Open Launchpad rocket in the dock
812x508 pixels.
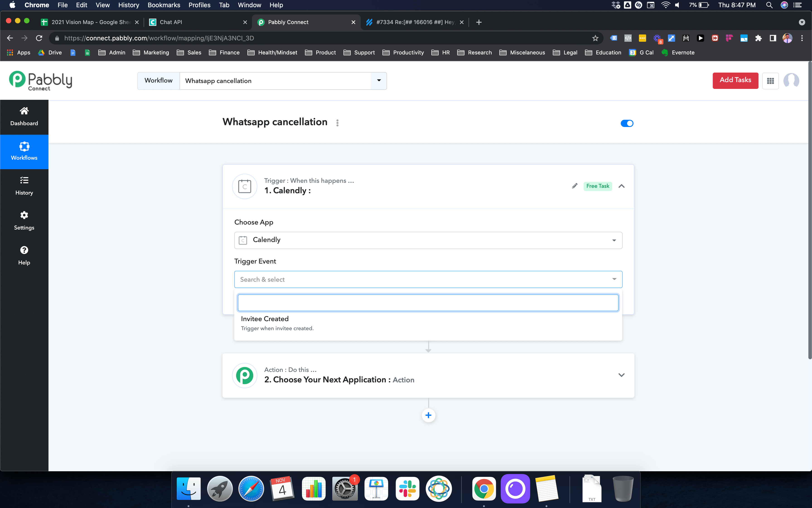click(x=220, y=488)
